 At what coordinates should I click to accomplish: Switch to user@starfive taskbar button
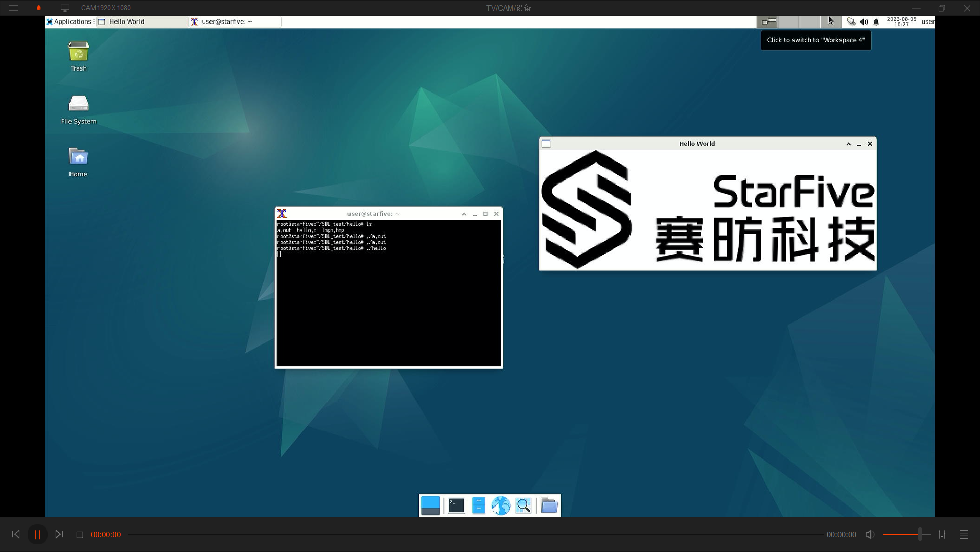tap(235, 21)
